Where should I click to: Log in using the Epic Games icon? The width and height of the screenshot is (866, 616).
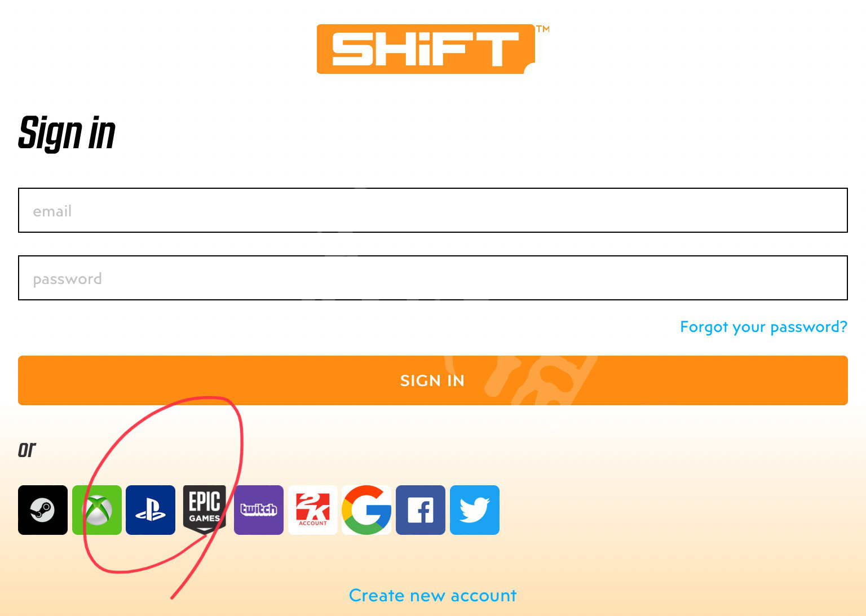coord(205,510)
